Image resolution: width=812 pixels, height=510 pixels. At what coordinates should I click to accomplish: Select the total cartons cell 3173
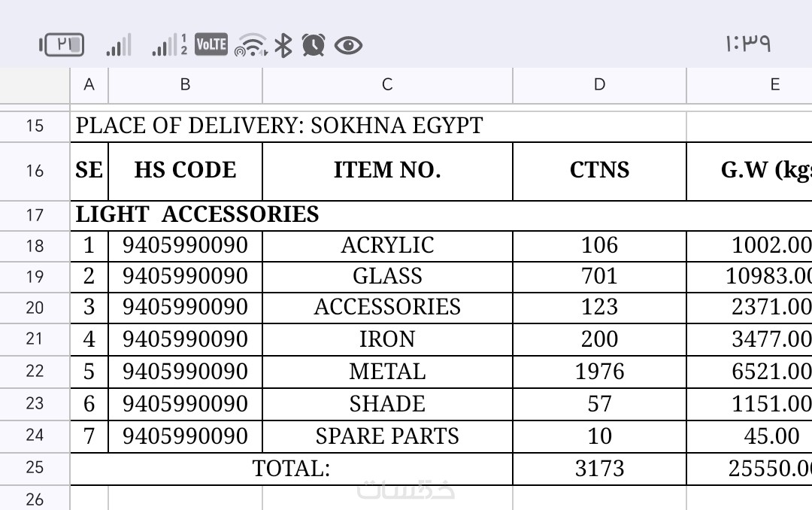[x=599, y=469]
